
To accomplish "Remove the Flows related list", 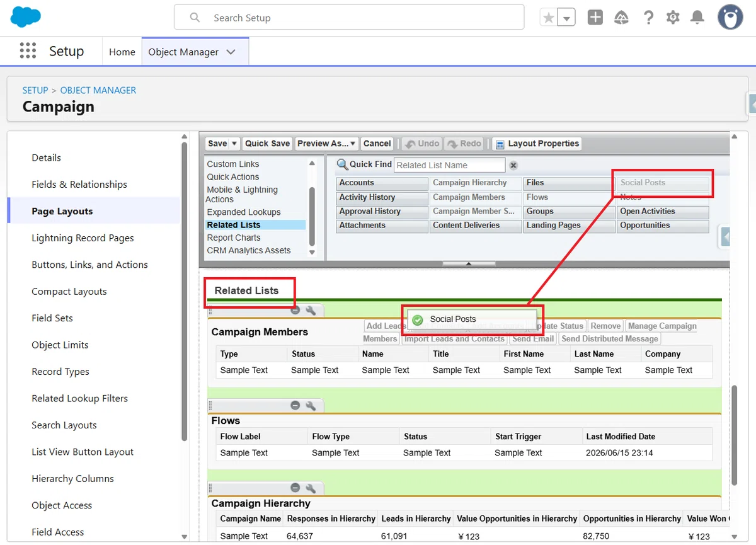I will pos(295,405).
